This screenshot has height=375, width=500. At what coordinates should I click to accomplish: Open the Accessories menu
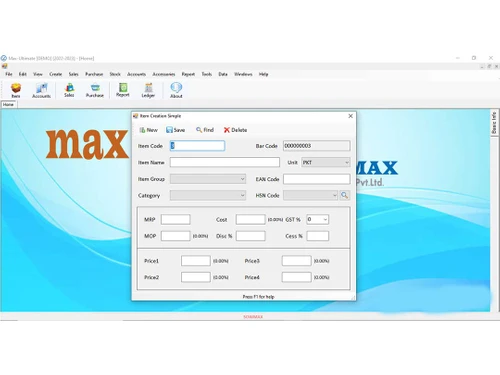coord(164,74)
